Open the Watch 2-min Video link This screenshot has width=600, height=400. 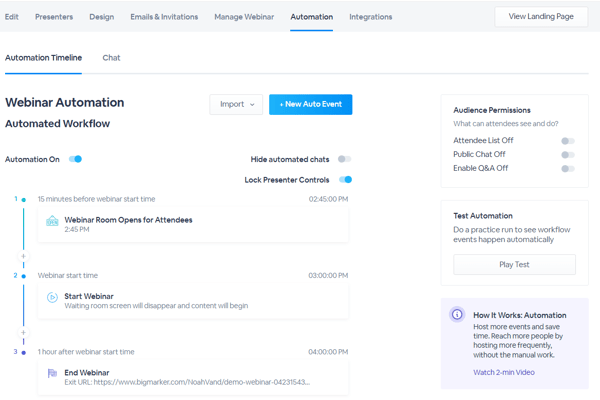click(504, 372)
